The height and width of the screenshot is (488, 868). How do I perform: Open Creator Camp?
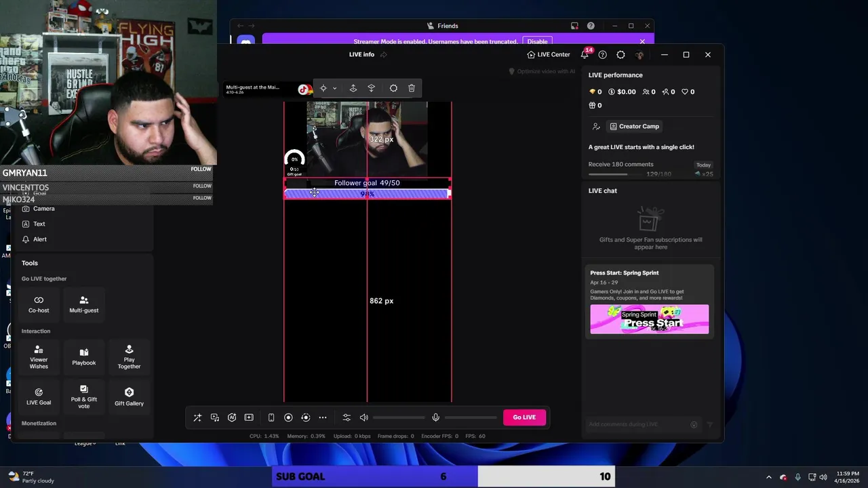click(634, 126)
